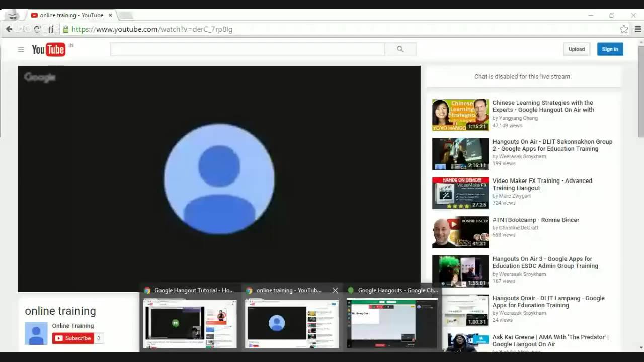Open #TNTBootcamp - Ronnie Bincer video link
Screen dimensions: 644x362
pyautogui.click(x=535, y=220)
